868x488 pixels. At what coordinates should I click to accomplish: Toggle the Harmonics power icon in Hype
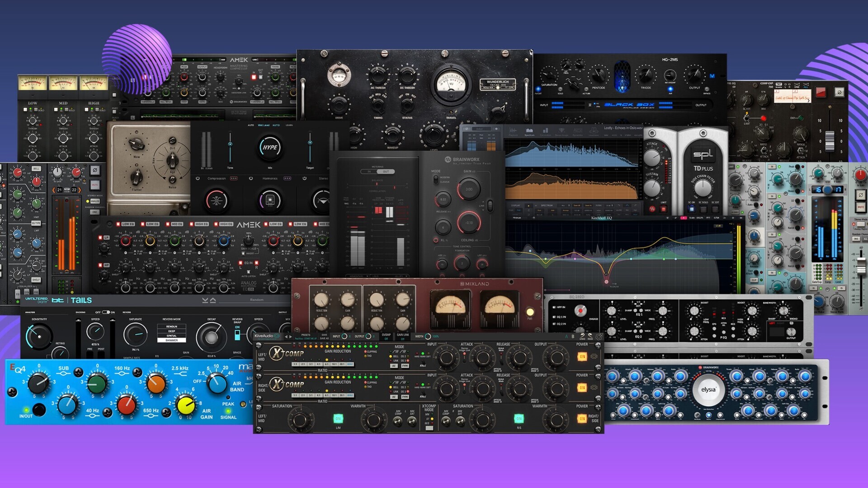tap(251, 178)
